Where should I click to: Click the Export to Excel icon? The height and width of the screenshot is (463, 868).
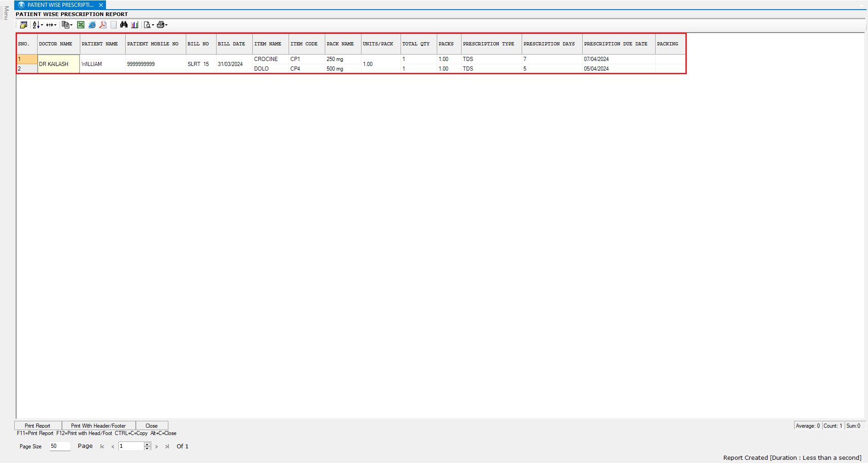point(81,25)
